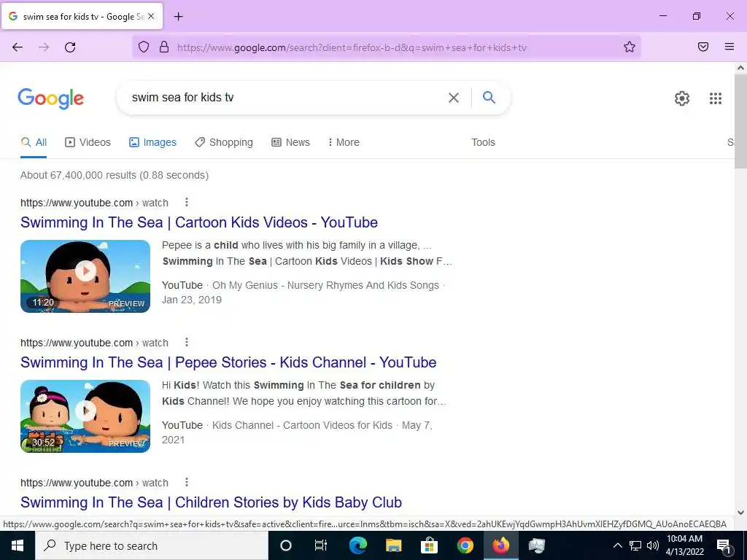This screenshot has height=560, width=747.
Task: Switch to the News search tab
Action: coord(290,142)
